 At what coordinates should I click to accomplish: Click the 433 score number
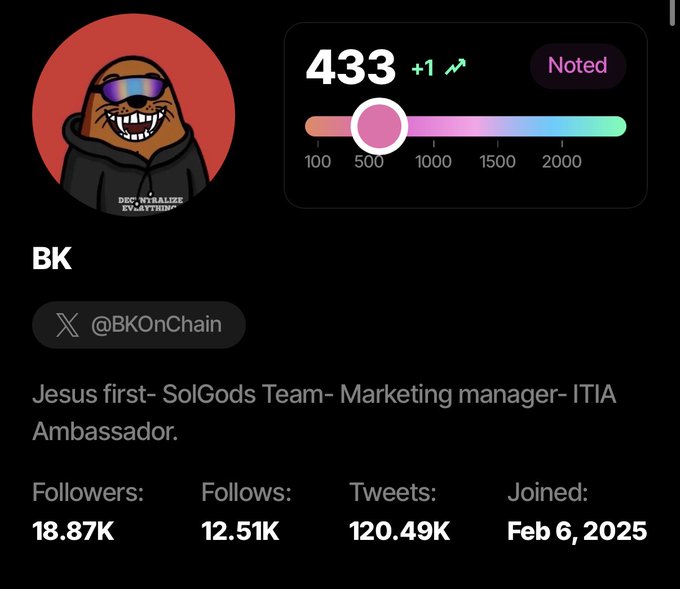click(x=350, y=67)
